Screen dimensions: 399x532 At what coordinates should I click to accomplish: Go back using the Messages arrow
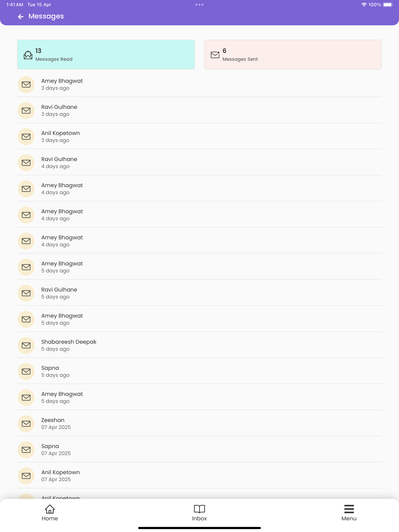21,16
